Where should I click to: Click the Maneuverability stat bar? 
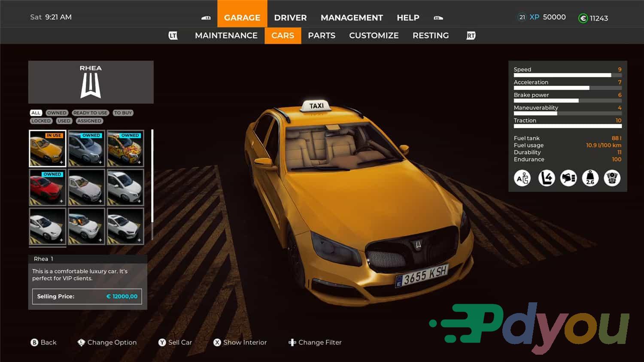[x=568, y=113]
